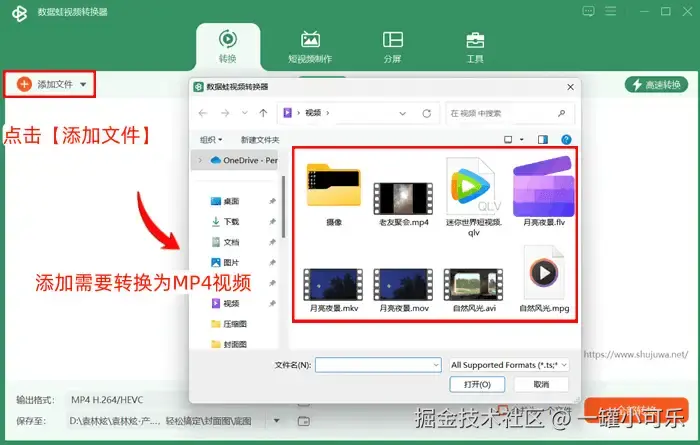Click the 打开(O) button
This screenshot has height=445, width=700.
(477, 384)
